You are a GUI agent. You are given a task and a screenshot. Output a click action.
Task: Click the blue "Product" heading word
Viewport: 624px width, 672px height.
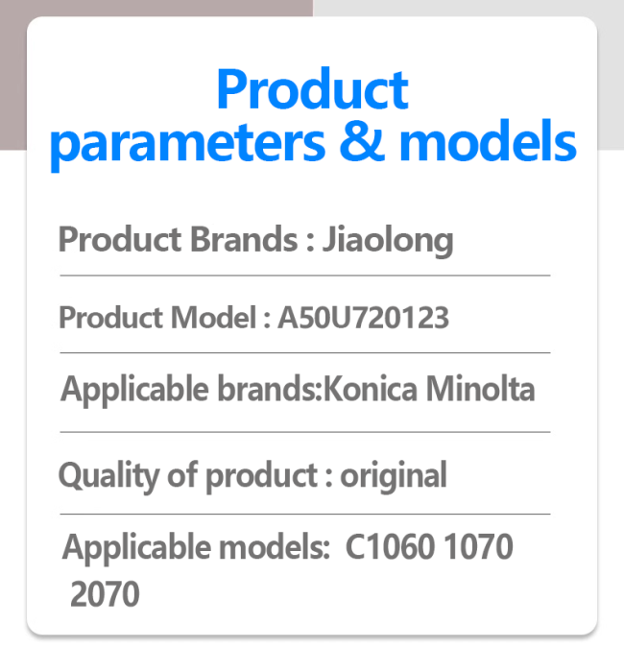click(312, 89)
